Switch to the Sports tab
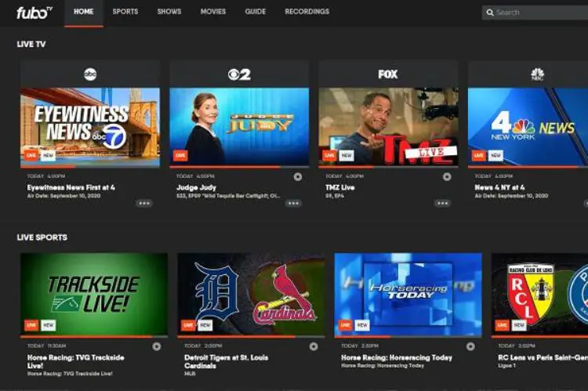Image resolution: width=588 pixels, height=391 pixels. [x=125, y=12]
